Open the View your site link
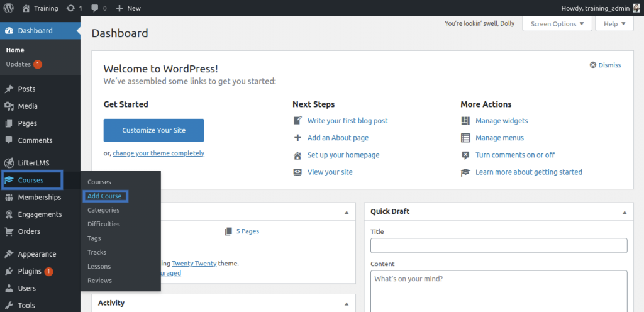 tap(330, 172)
